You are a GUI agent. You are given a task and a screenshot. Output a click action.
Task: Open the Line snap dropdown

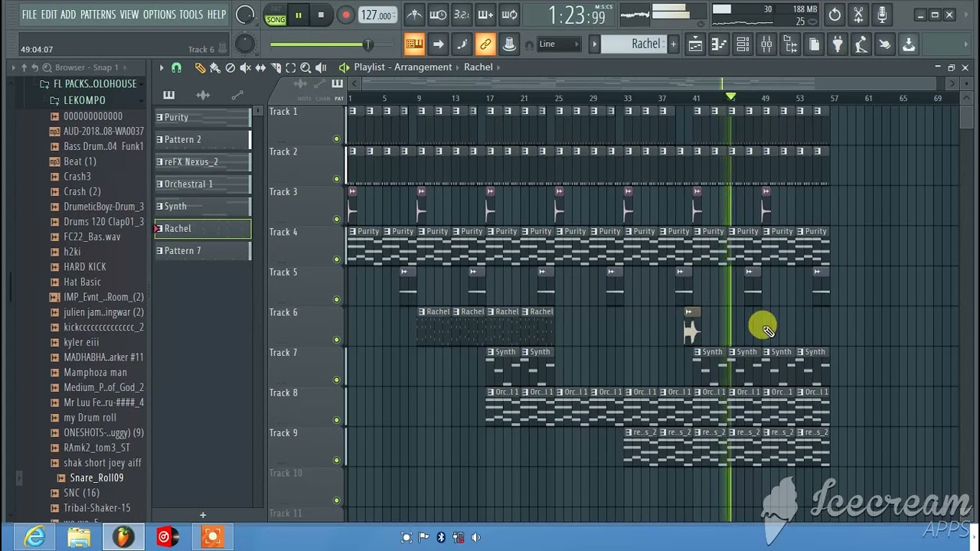[x=558, y=44]
